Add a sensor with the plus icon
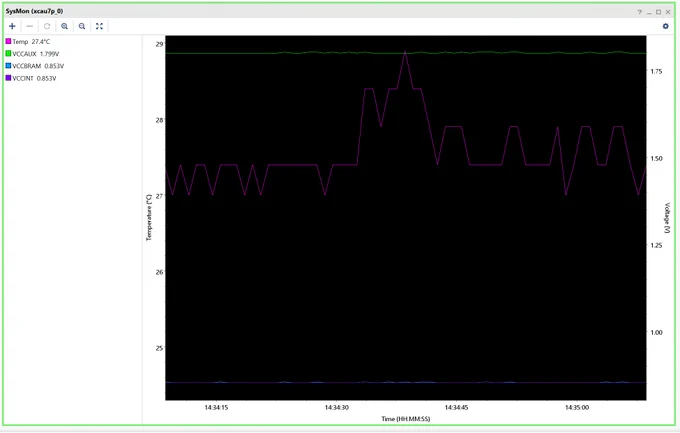 tap(12, 26)
